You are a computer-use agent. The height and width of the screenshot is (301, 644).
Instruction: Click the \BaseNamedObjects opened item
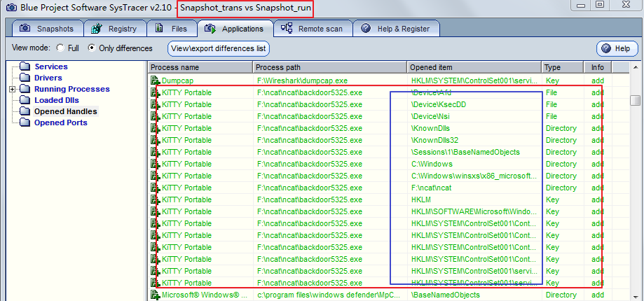(x=445, y=295)
